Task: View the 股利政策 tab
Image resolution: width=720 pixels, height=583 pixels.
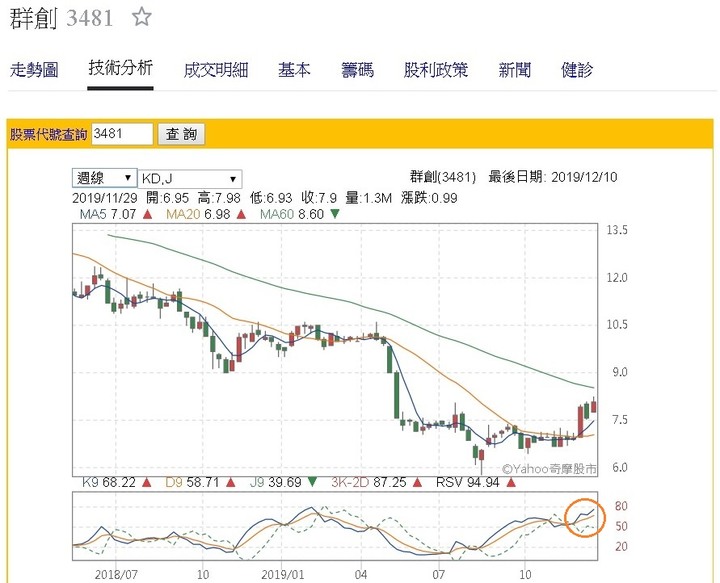Action: point(436,70)
